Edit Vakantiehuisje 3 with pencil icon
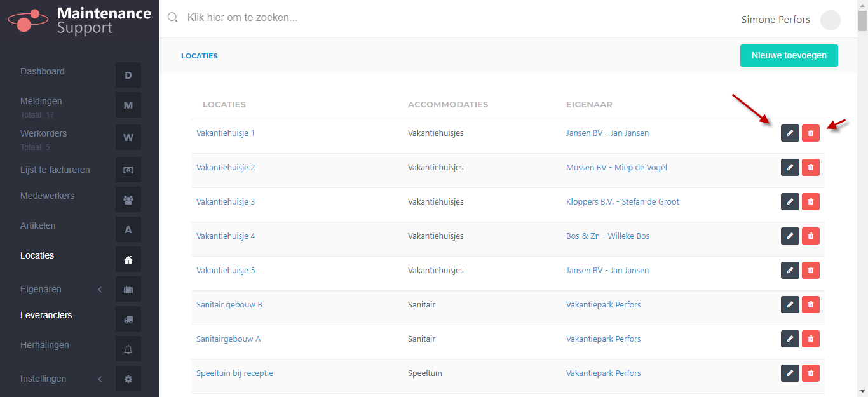Screen dimensions: 868x397 [x=790, y=201]
